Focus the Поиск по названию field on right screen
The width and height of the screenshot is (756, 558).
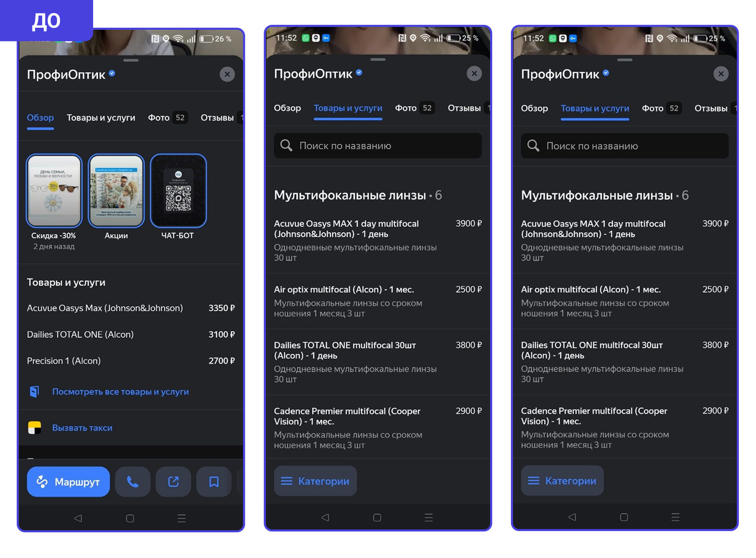[625, 146]
